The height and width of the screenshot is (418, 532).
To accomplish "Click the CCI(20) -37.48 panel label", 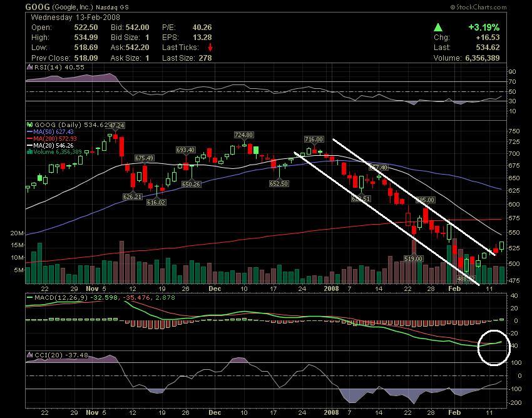I will point(61,355).
